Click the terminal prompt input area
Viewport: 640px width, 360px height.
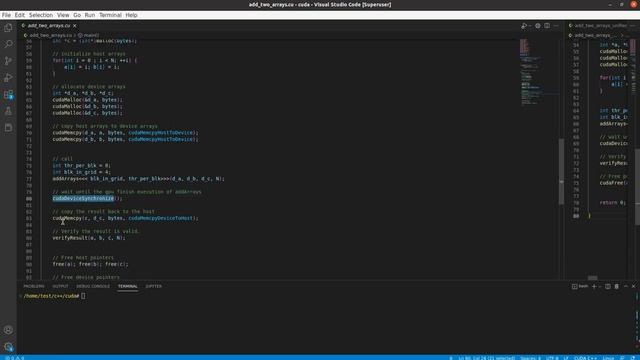pos(83,296)
